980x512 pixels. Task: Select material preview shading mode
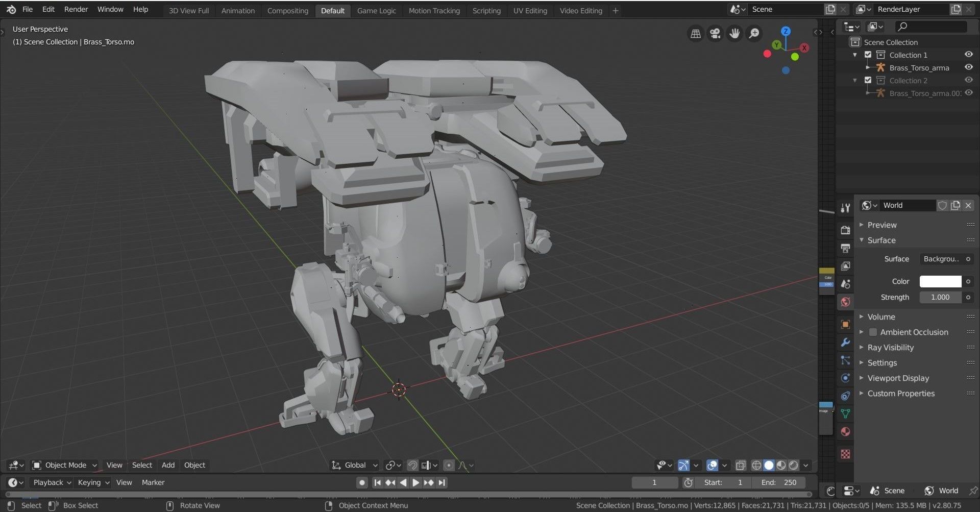pyautogui.click(x=781, y=465)
